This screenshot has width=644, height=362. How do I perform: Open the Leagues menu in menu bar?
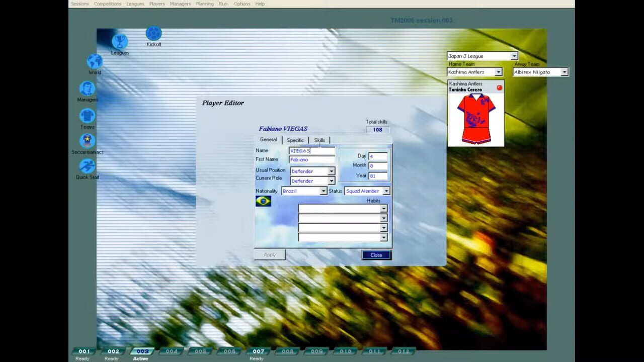[135, 4]
